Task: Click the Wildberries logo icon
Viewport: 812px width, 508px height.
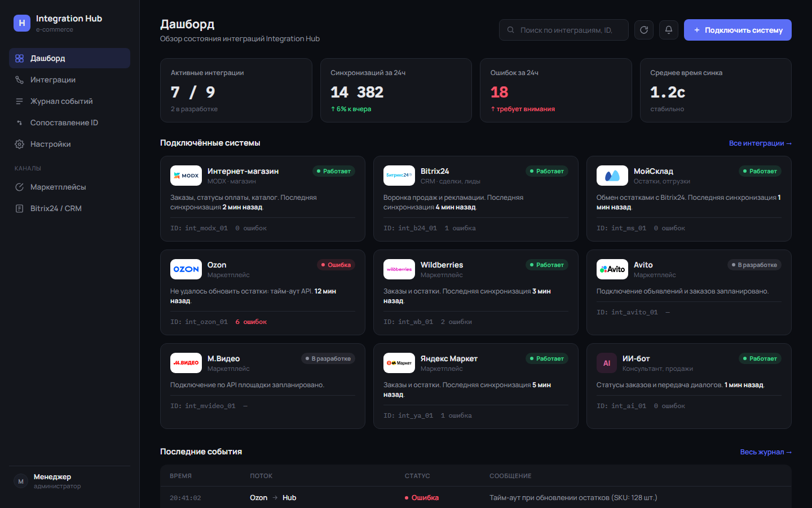Action: pos(399,269)
